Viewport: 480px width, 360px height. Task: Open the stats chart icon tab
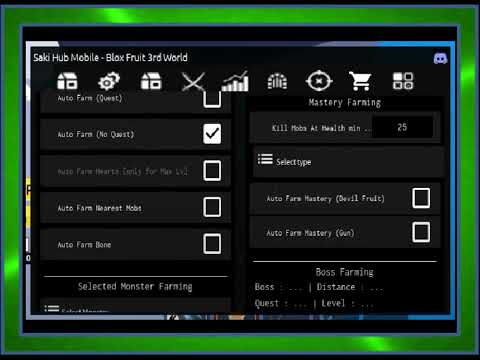235,81
